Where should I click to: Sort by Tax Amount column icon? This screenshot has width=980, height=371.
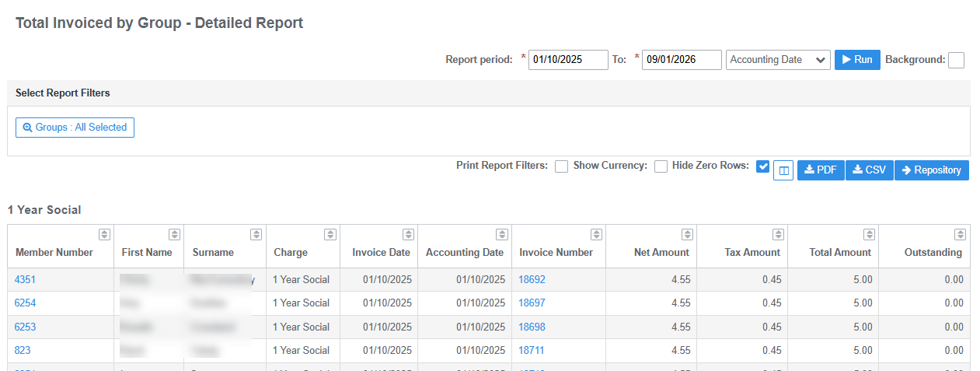pyautogui.click(x=777, y=234)
